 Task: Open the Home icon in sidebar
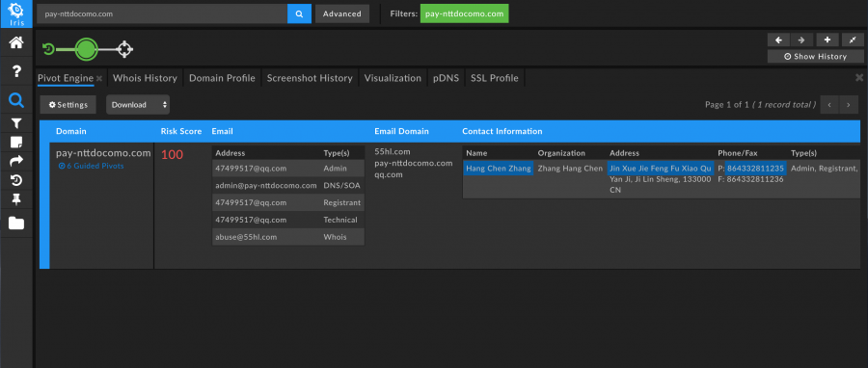(x=16, y=42)
